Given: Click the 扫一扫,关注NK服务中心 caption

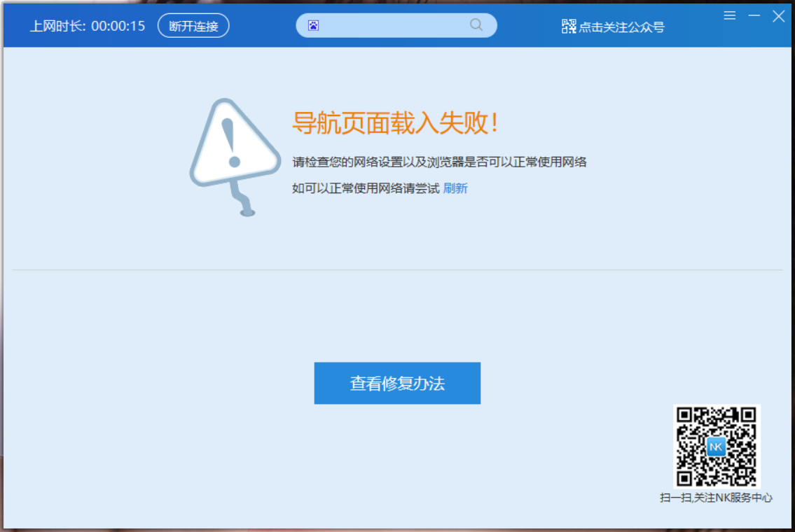Looking at the screenshot, I should [x=715, y=498].
